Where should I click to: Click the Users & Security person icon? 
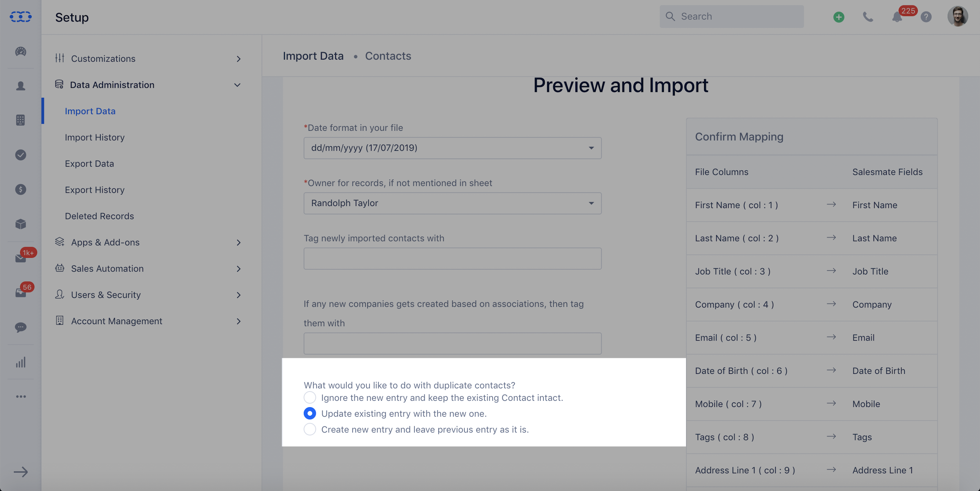coord(60,294)
